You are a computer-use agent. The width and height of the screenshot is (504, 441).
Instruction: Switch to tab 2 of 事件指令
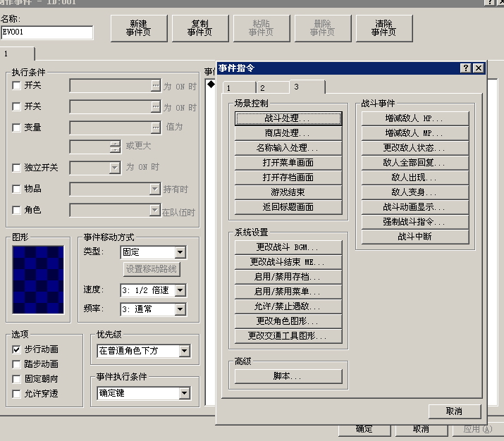273,87
